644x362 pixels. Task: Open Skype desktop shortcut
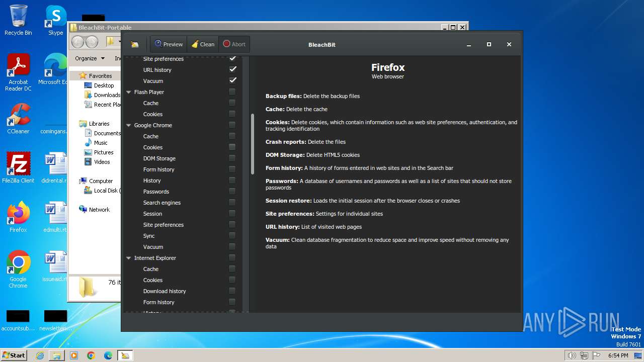click(x=55, y=20)
